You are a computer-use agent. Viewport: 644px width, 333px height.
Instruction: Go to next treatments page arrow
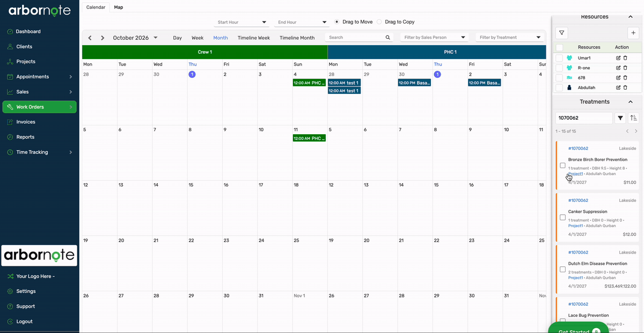tap(636, 131)
